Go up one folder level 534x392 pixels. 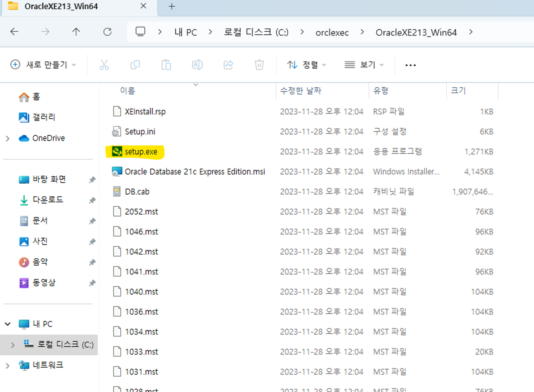point(76,32)
